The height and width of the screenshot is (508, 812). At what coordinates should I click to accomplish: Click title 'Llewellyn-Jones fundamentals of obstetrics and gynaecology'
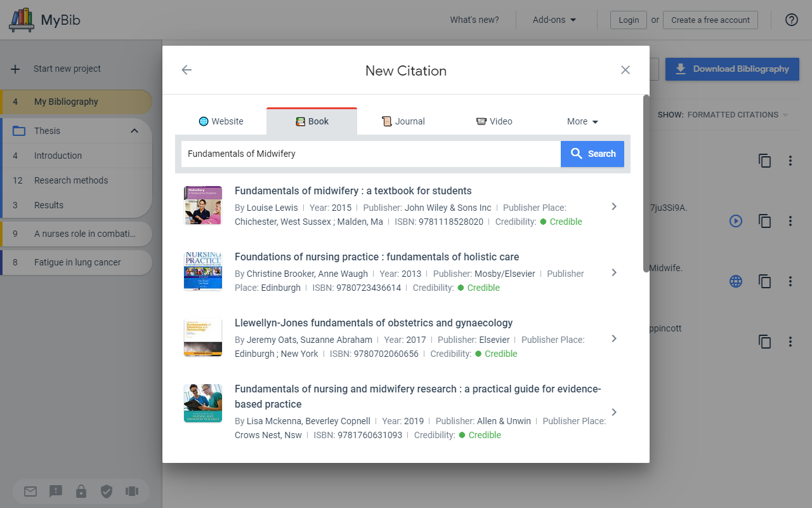point(374,323)
